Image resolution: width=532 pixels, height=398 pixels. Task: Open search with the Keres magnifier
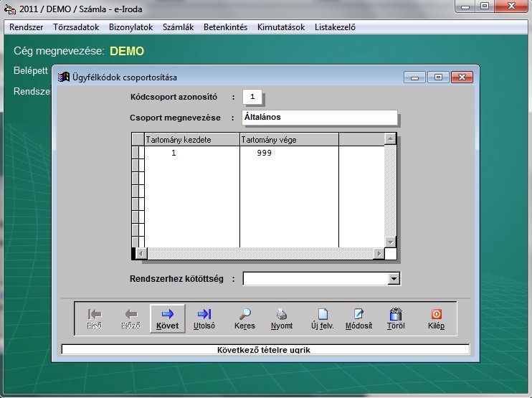pyautogui.click(x=244, y=318)
